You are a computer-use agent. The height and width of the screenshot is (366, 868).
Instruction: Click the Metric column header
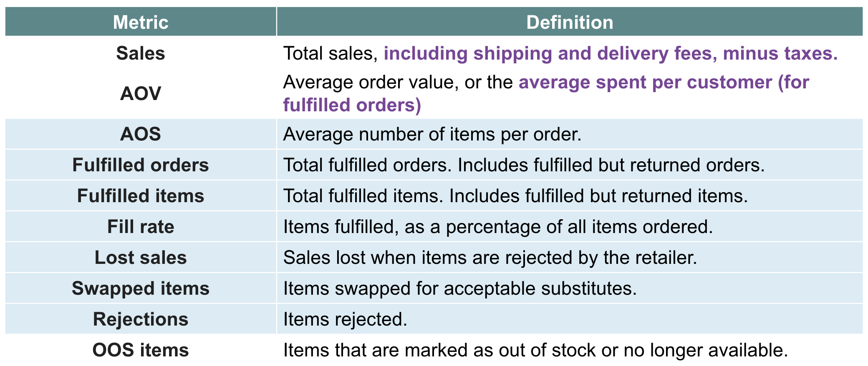pos(141,22)
